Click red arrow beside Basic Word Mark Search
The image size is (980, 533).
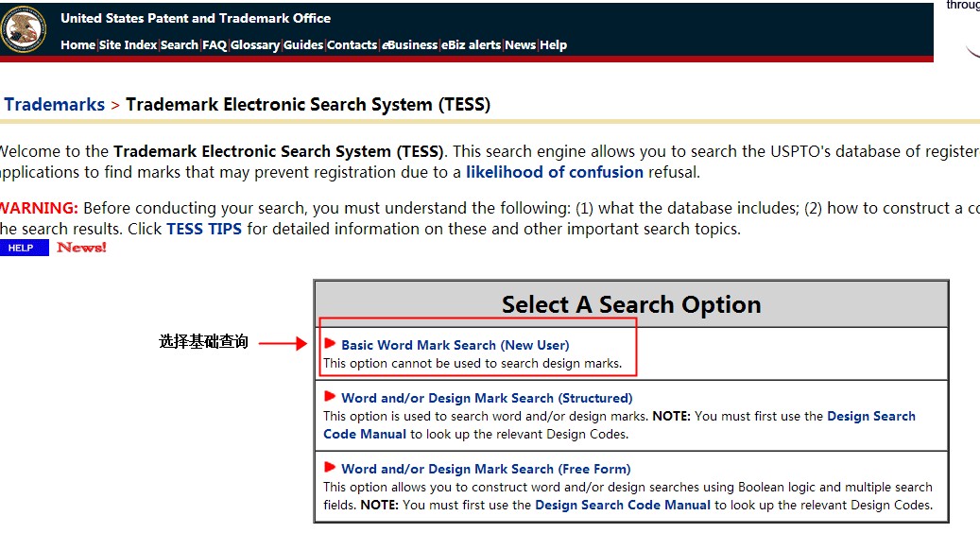coord(330,344)
